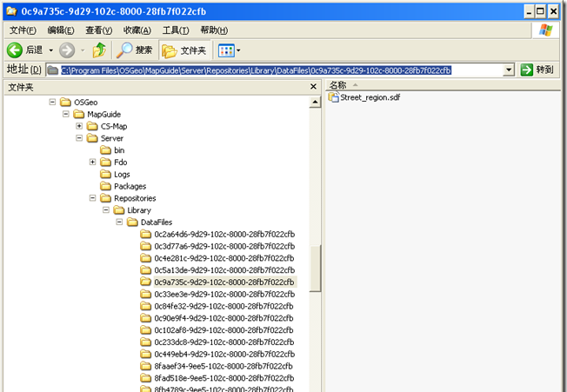The image size is (567, 392).
Task: Open the Views icon dropdown
Action: (x=230, y=50)
